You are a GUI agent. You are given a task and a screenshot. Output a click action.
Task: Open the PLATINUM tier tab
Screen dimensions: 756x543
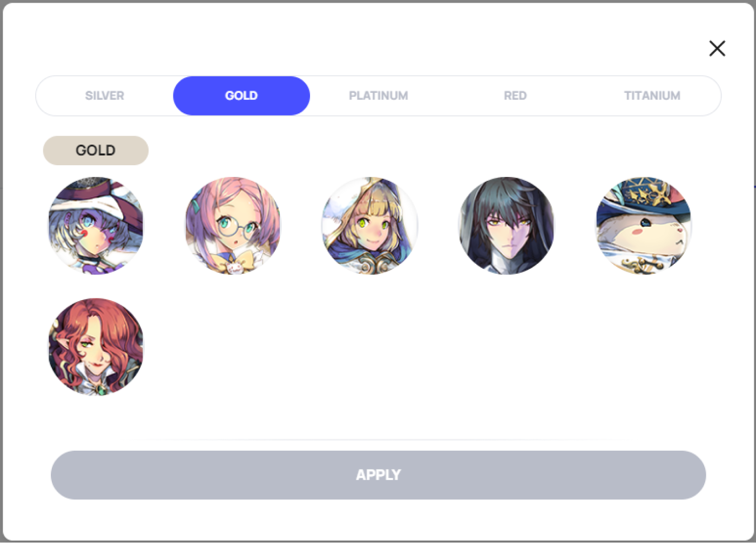click(x=379, y=96)
